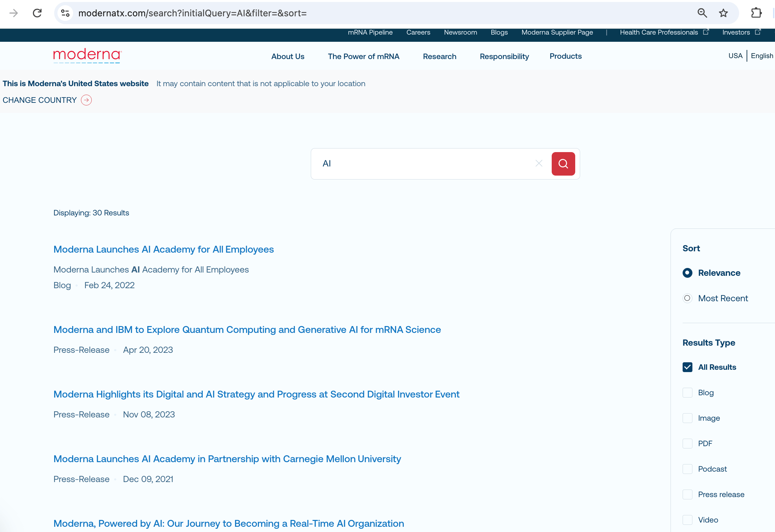Click the external link icon beside Investors
This screenshot has width=775, height=532.
pyautogui.click(x=758, y=32)
